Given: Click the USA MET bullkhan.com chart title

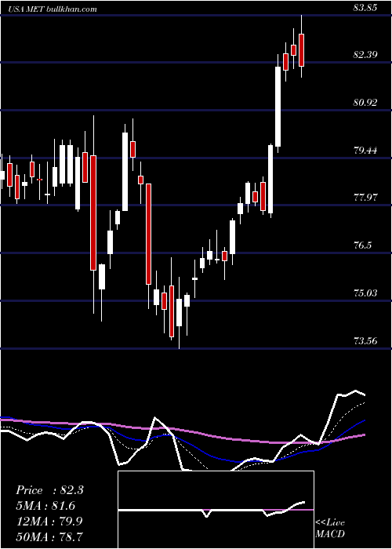Looking at the screenshot, I should tap(53, 9).
